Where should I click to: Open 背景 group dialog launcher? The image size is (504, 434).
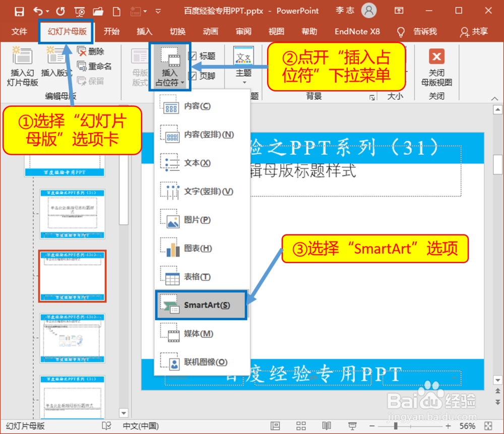372,97
